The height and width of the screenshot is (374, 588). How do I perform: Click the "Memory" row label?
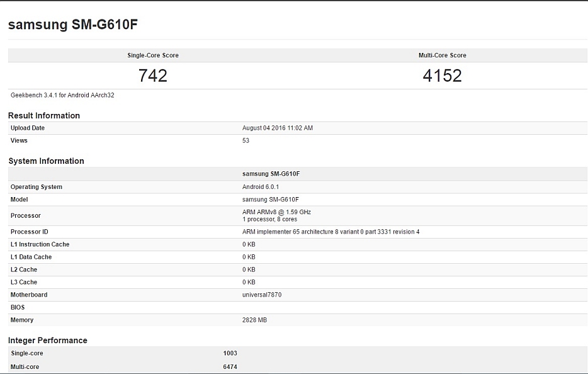click(22, 320)
